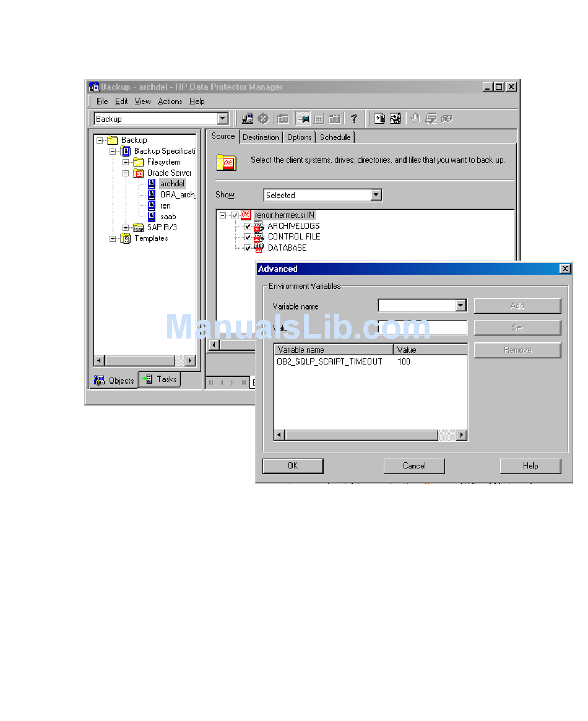588x721 pixels.
Task: Click the stacked pages icon in the toolbar
Action: (431, 119)
